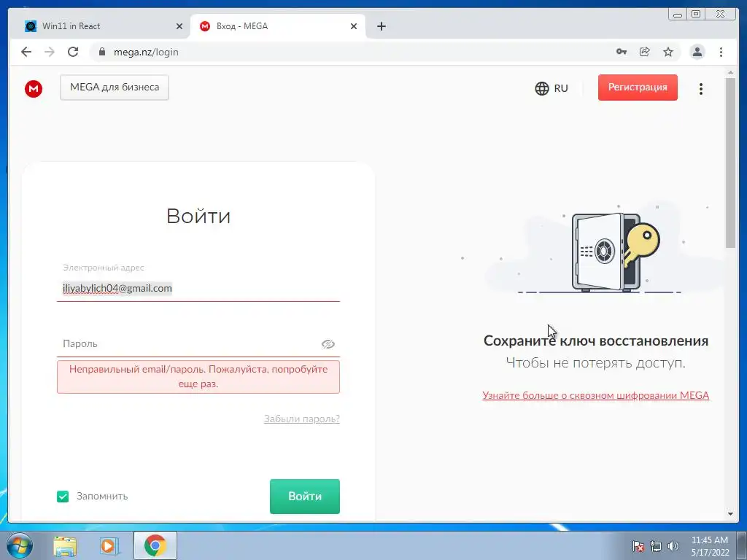747x560 pixels.
Task: Click the Регистрация button
Action: (638, 87)
